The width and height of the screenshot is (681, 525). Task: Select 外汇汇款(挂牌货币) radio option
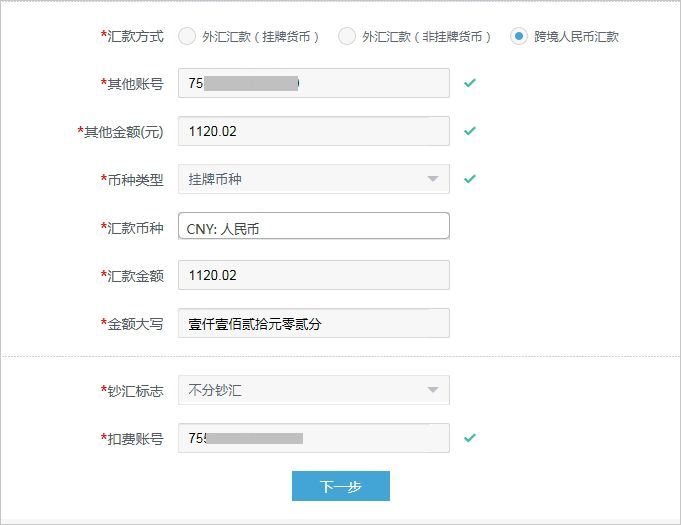coord(187,37)
